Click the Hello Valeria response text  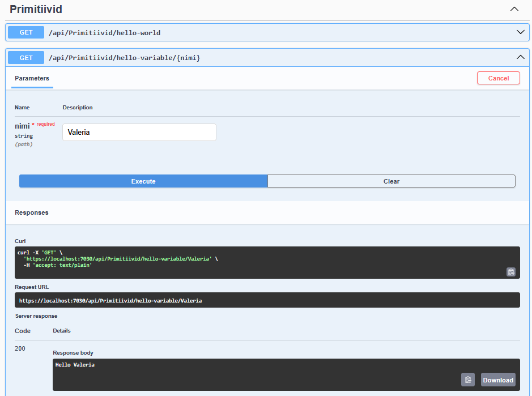tap(75, 365)
